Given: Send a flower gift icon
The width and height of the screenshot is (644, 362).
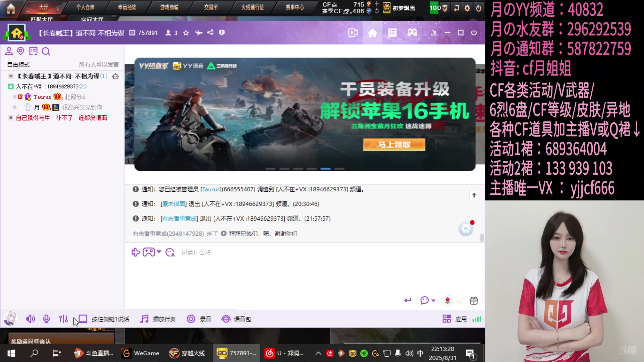Looking at the screenshot, I should tap(447, 301).
